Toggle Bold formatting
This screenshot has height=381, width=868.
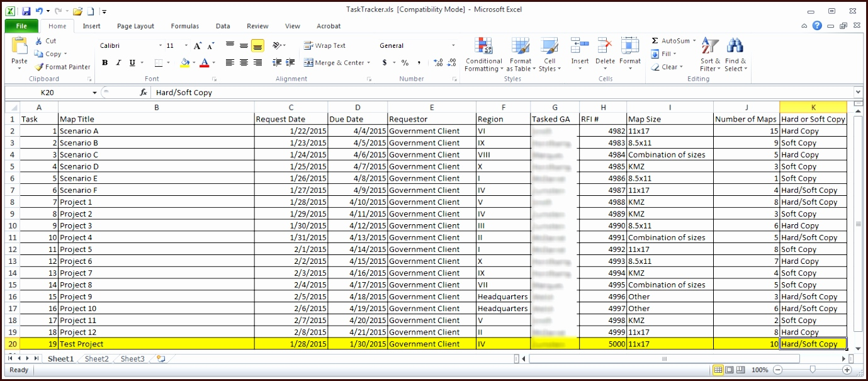coord(104,63)
